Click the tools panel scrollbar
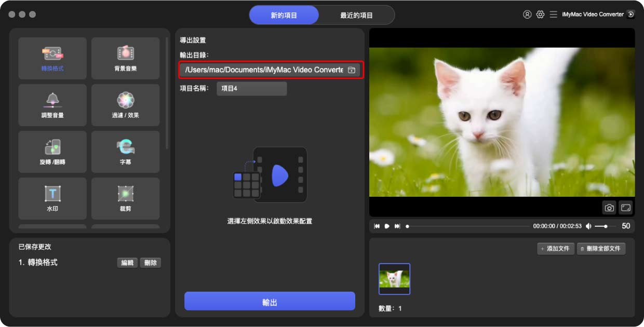The height and width of the screenshot is (327, 644). click(167, 93)
